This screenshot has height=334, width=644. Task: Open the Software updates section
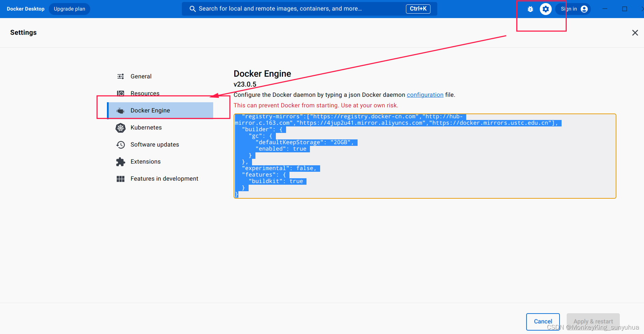[x=160, y=145]
